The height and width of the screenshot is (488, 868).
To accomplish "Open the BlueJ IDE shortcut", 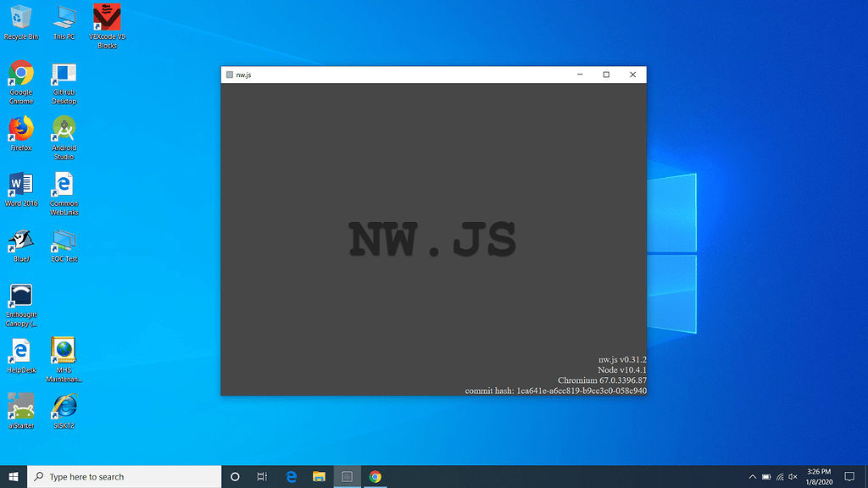I will point(20,241).
